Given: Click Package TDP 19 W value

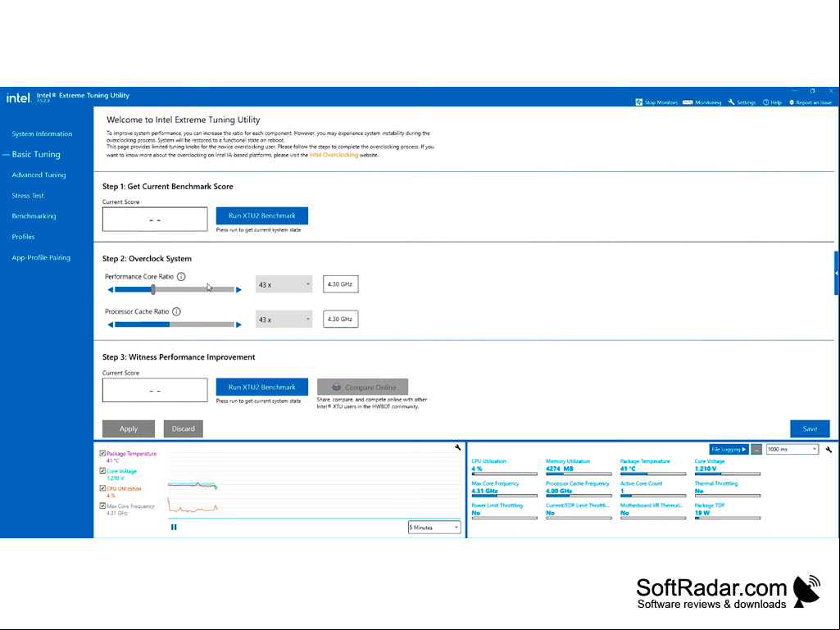Looking at the screenshot, I should coord(702,513).
